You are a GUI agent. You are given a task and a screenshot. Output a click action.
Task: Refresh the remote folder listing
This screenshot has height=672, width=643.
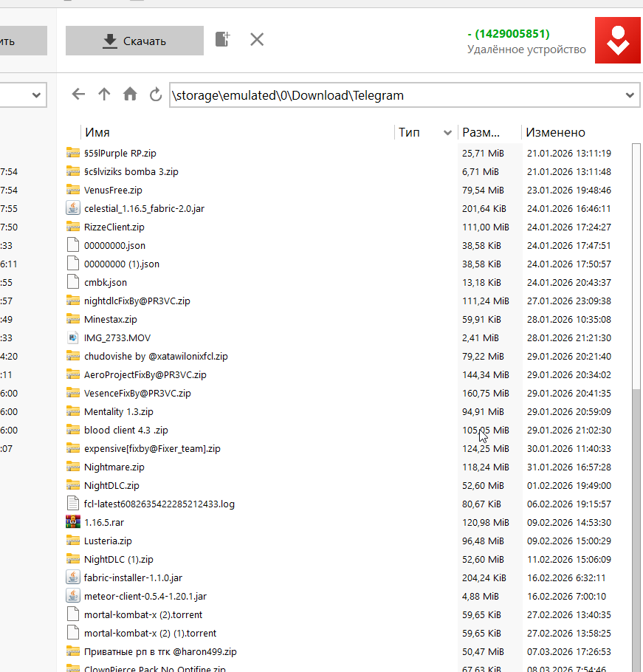coord(155,95)
